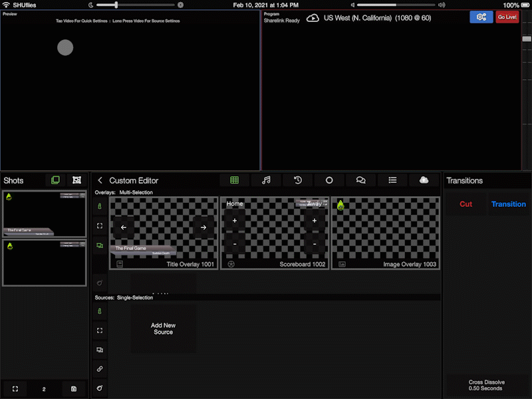Select the grid view tab in Custom Editor
The image size is (532, 399).
[235, 180]
